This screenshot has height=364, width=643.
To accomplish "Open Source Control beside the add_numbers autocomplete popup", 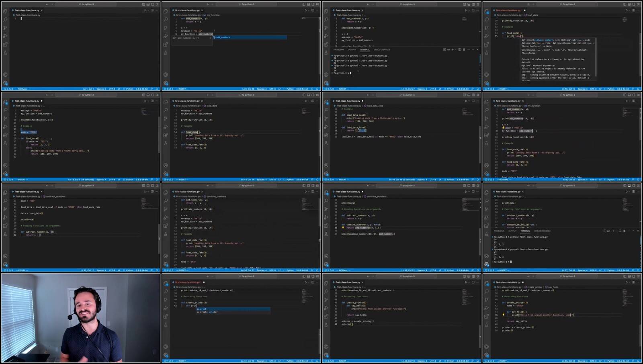I will [166, 28].
